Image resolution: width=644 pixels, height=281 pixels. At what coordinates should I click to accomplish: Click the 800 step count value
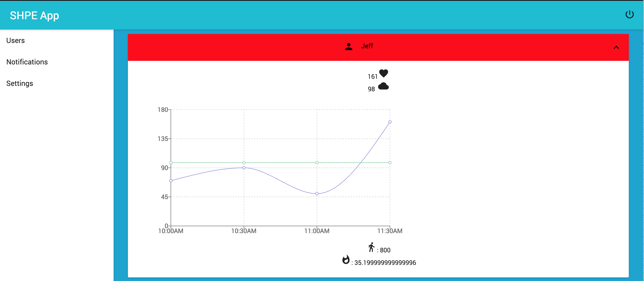pyautogui.click(x=385, y=250)
